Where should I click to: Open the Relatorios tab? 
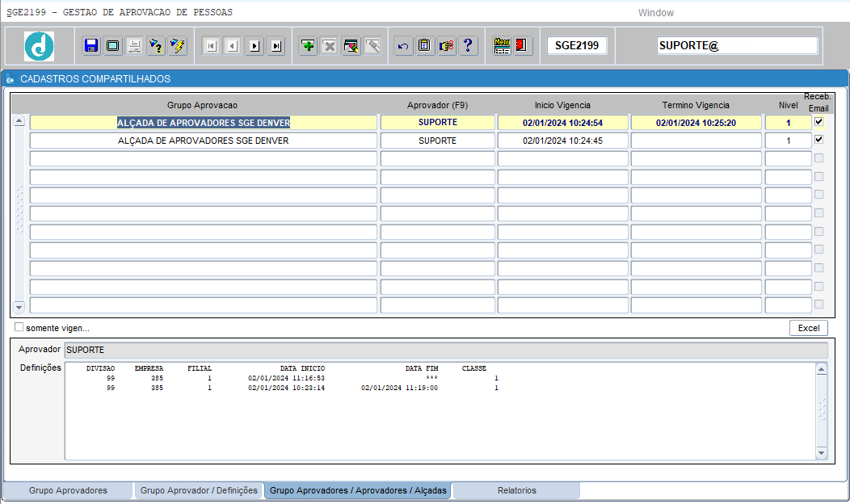pos(516,490)
